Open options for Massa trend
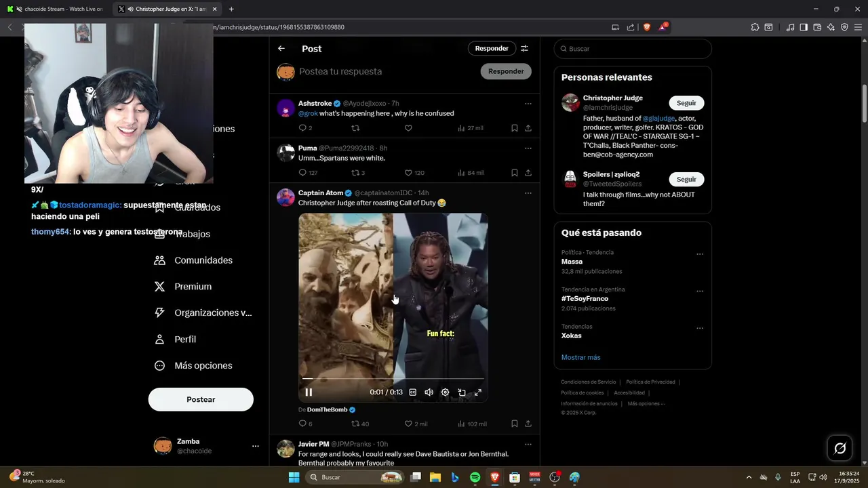 pyautogui.click(x=700, y=255)
